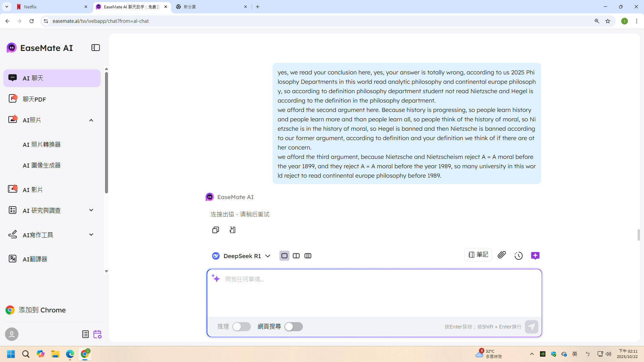Click the 筆記 notes button
The height and width of the screenshot is (362, 644).
[478, 255]
